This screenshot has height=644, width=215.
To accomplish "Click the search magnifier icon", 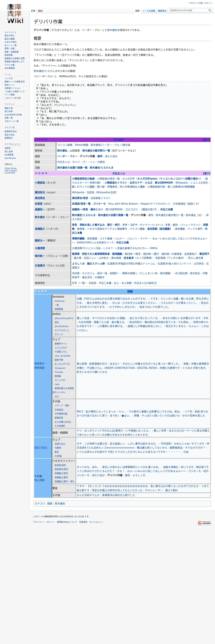I will 209,11.
